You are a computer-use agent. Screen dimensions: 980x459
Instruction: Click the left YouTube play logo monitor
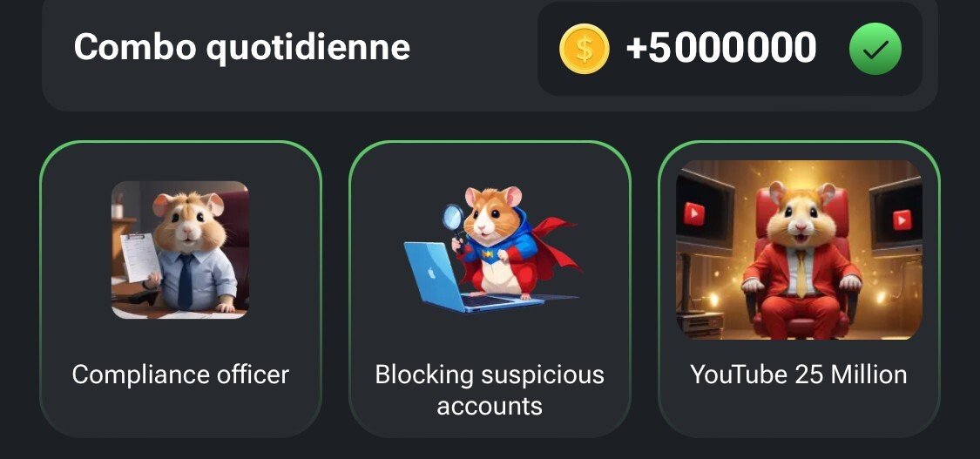point(703,214)
